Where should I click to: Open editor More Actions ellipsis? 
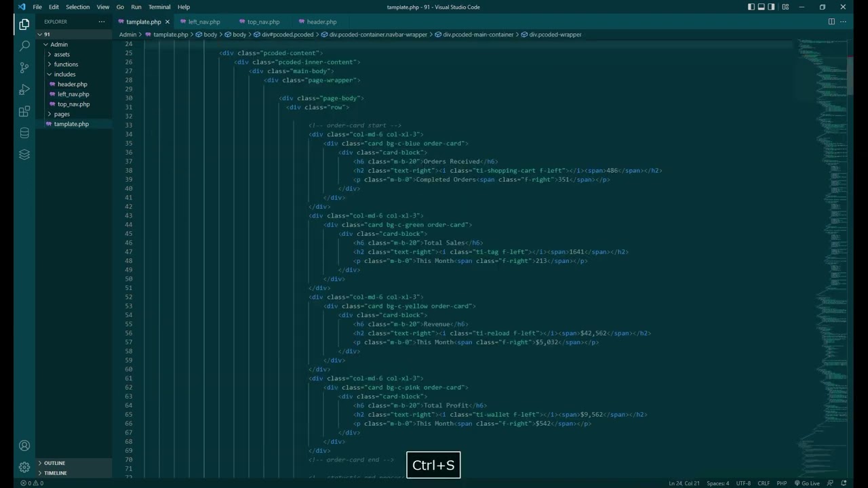click(x=844, y=22)
